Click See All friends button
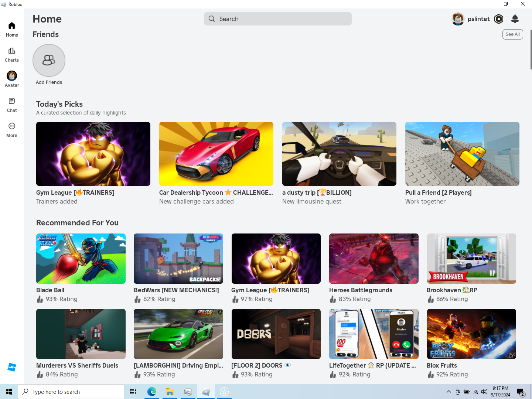 [x=513, y=34]
